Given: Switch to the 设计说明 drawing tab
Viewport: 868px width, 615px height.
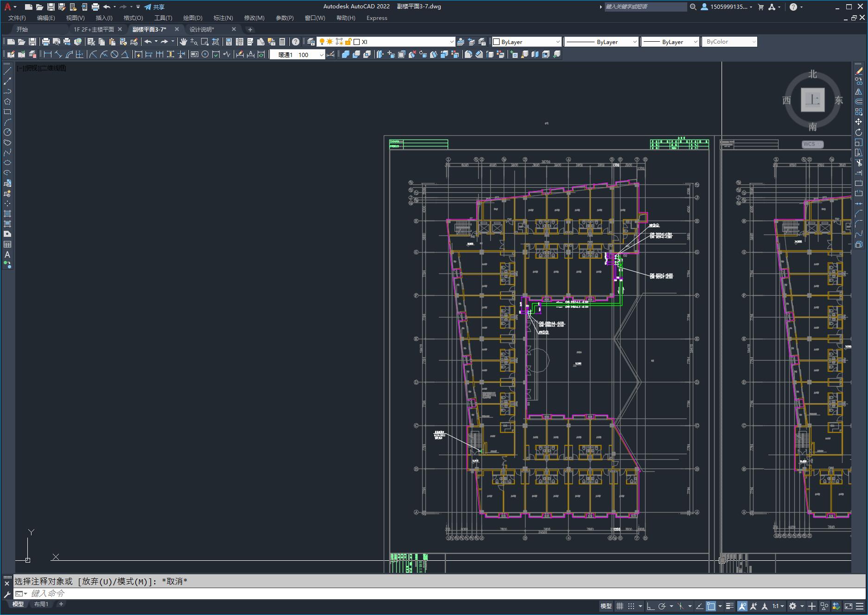Looking at the screenshot, I should point(202,29).
